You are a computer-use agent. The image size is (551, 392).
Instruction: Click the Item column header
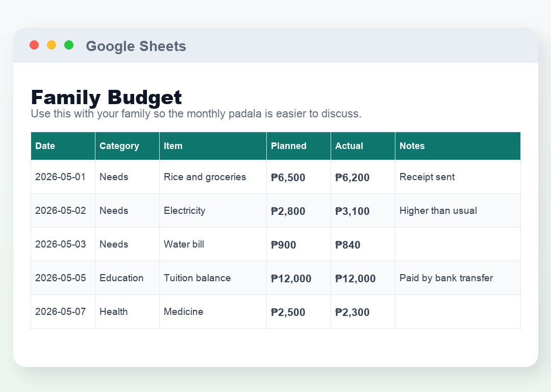pos(213,146)
